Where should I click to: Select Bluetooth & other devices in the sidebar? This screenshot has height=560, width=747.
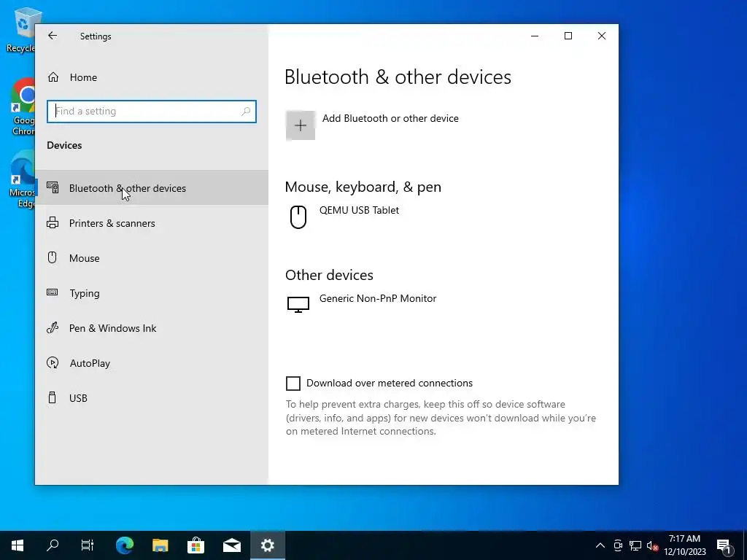[x=152, y=187]
